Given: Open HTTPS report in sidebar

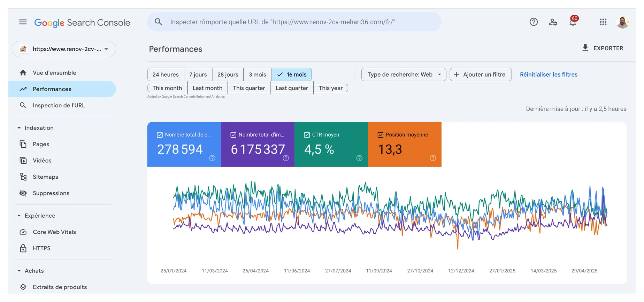Looking at the screenshot, I should click(62, 248).
